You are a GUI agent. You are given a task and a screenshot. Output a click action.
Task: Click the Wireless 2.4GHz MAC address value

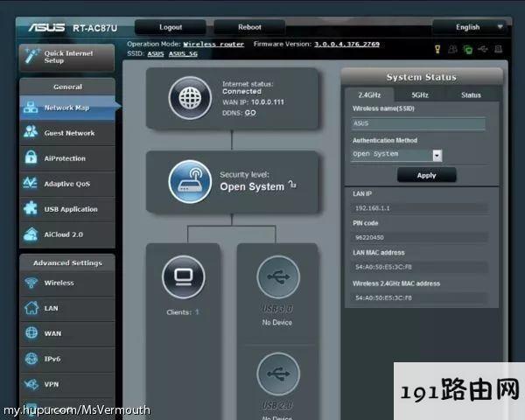point(419,297)
